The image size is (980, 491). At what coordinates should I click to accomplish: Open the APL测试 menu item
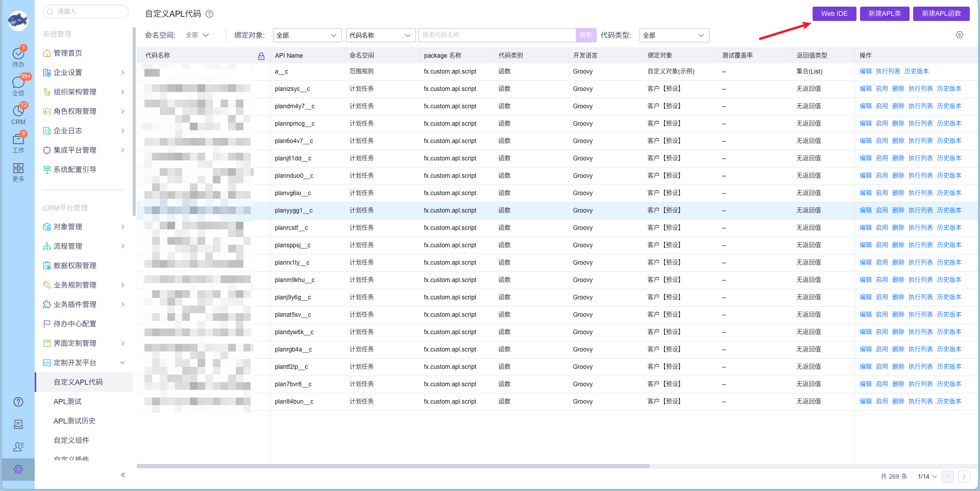click(67, 402)
